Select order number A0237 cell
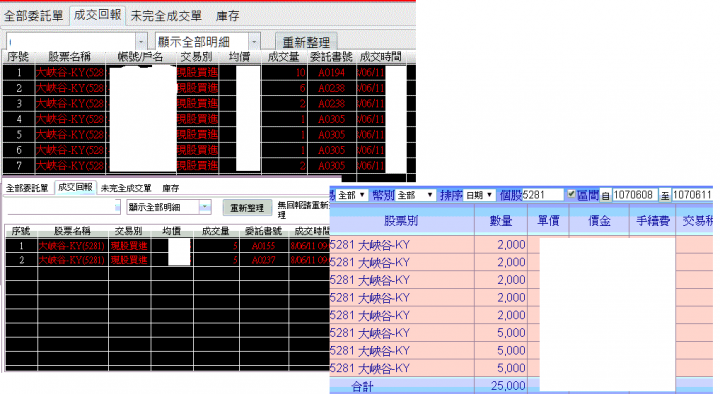The height and width of the screenshot is (394, 720). 264,260
